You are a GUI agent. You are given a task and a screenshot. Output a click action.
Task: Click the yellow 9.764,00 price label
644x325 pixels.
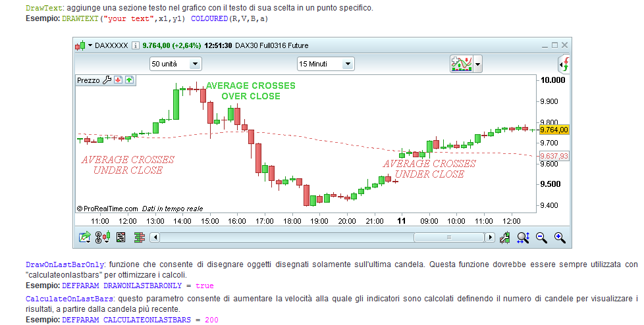(554, 130)
